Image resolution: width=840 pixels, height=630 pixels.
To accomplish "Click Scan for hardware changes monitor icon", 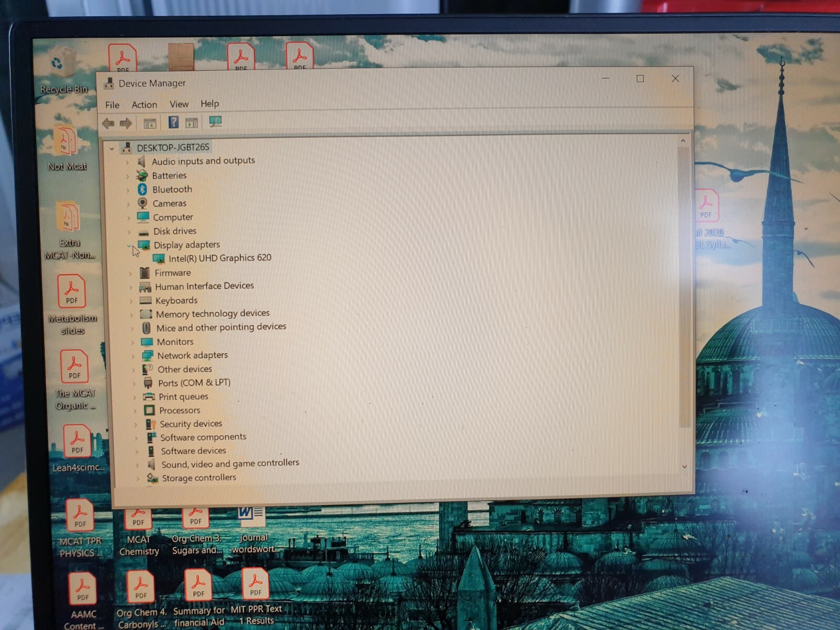I will click(x=215, y=122).
